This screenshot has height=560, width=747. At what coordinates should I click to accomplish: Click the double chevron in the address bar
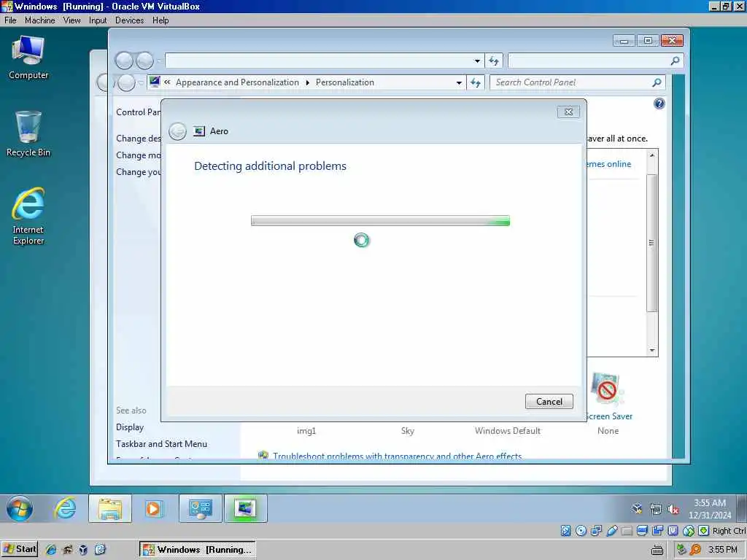click(x=167, y=82)
